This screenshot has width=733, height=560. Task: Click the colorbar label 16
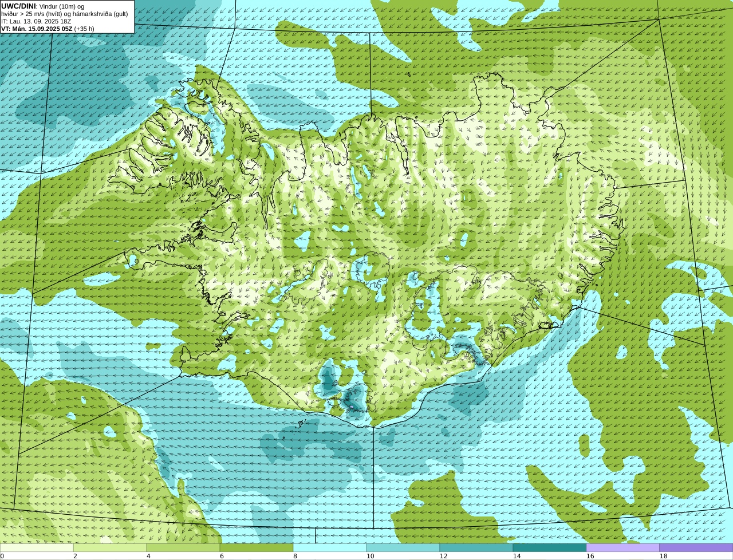coord(590,556)
